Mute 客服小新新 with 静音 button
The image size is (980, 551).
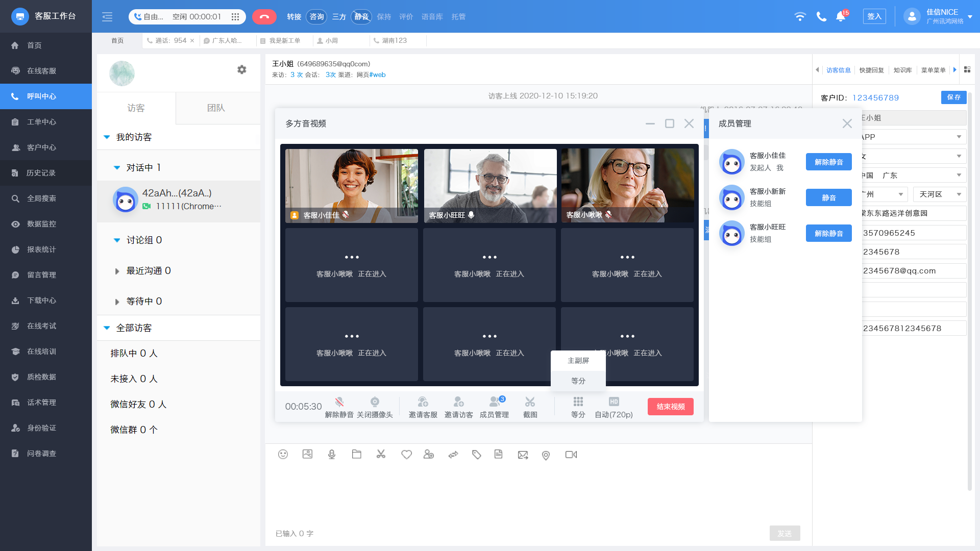(x=828, y=197)
